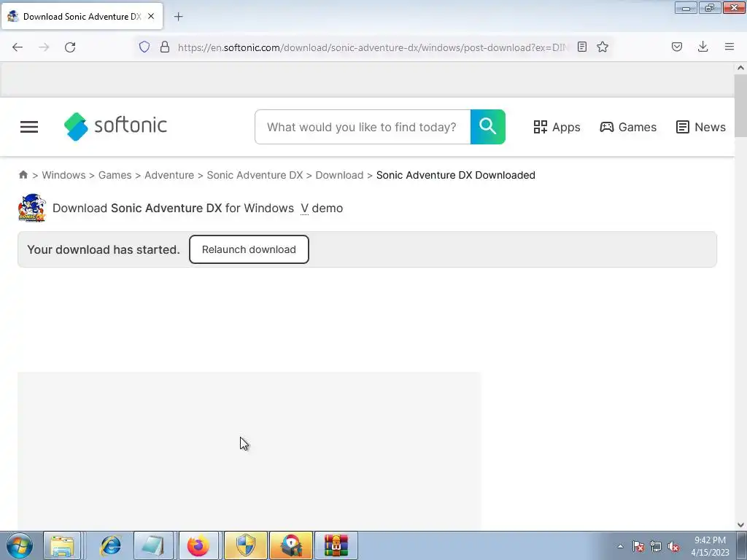Open the taskbar clock and date
This screenshot has width=747, height=560.
click(711, 546)
